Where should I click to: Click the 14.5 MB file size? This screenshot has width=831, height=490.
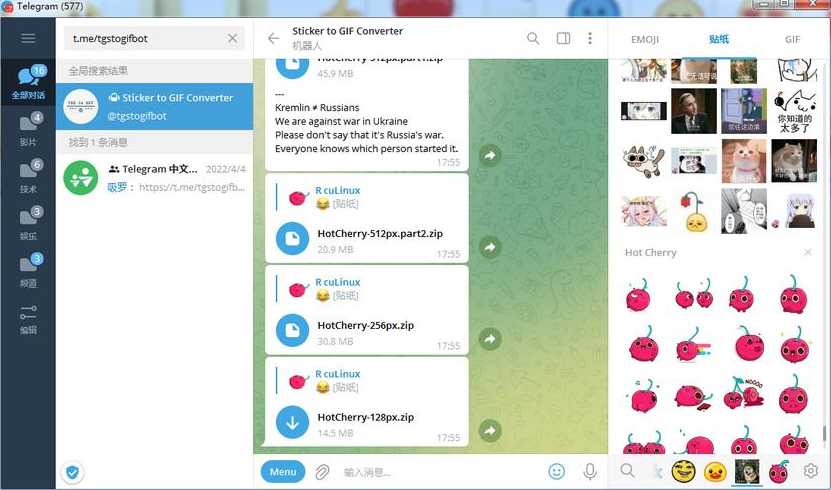coord(335,433)
